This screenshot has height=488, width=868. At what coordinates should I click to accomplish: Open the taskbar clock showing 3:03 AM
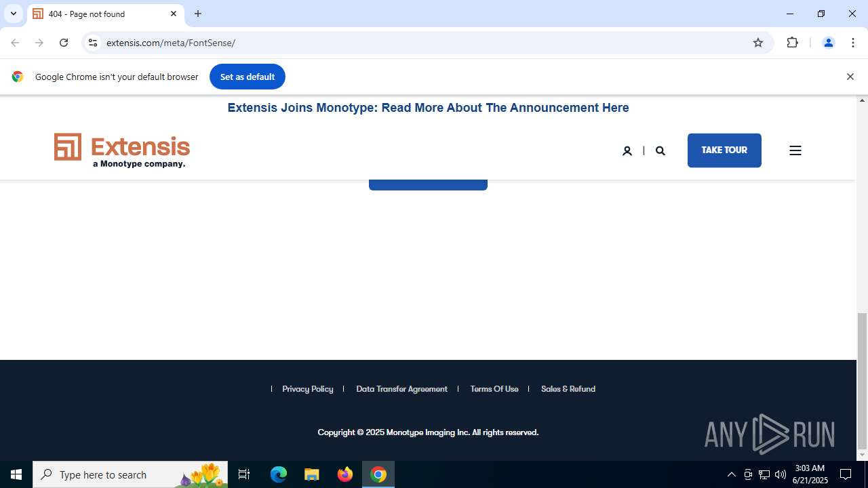tap(810, 474)
